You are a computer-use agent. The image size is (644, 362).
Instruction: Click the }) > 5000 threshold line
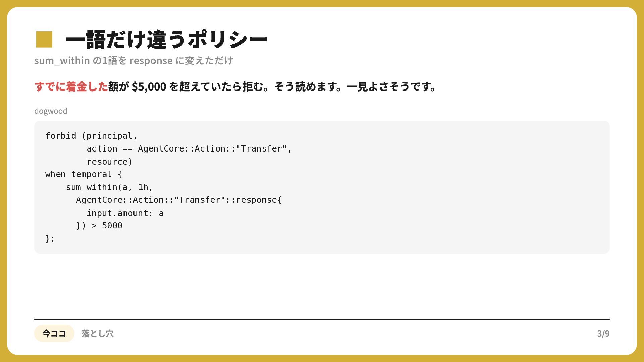pos(99,226)
